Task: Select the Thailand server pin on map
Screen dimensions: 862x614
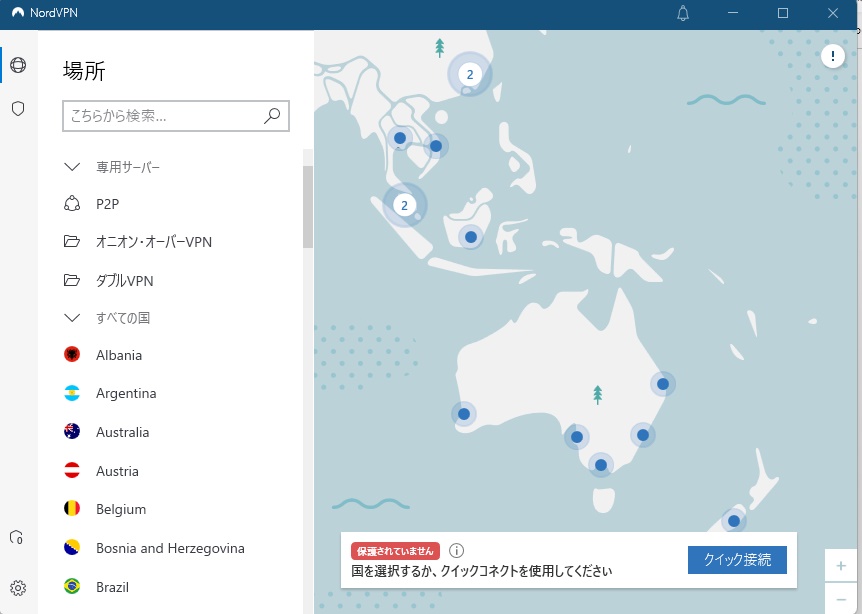Action: (x=400, y=137)
